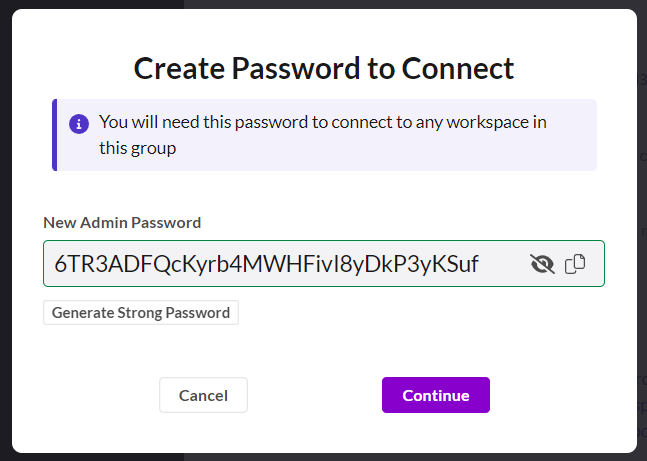
Task: Click the Create Password to Connect heading
Action: click(x=324, y=68)
